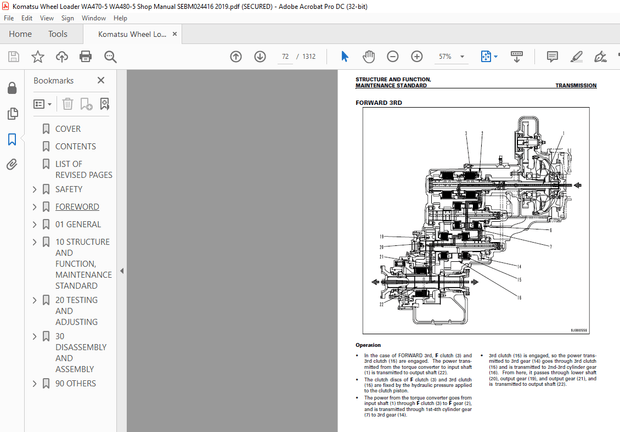The image size is (620, 432).
Task: Click the Save file icon
Action: tap(13, 57)
